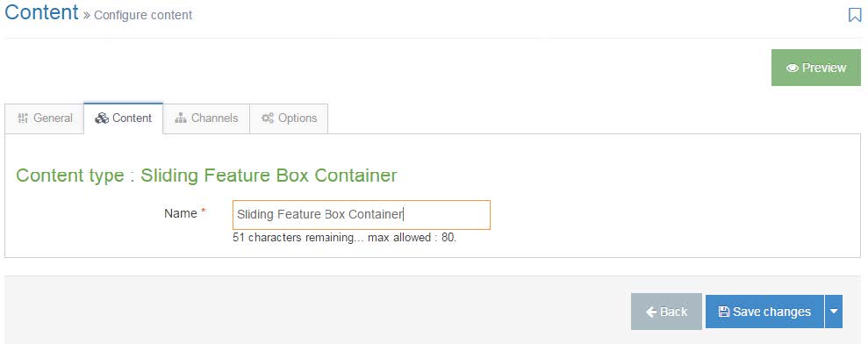Click the sitemap icon on the Channels tab
The height and width of the screenshot is (344, 868).
pyautogui.click(x=181, y=118)
